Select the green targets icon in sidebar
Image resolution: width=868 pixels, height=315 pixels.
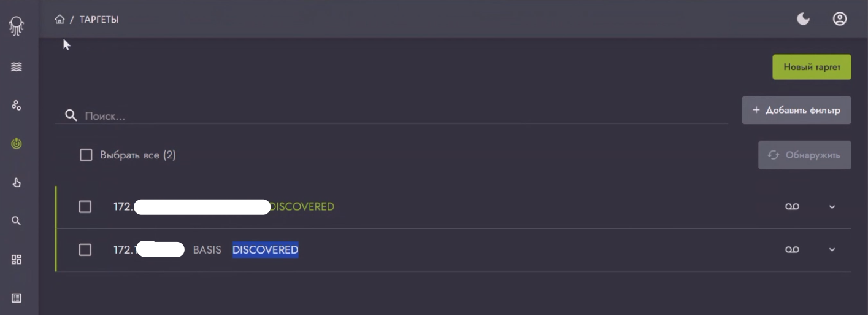pyautogui.click(x=17, y=144)
